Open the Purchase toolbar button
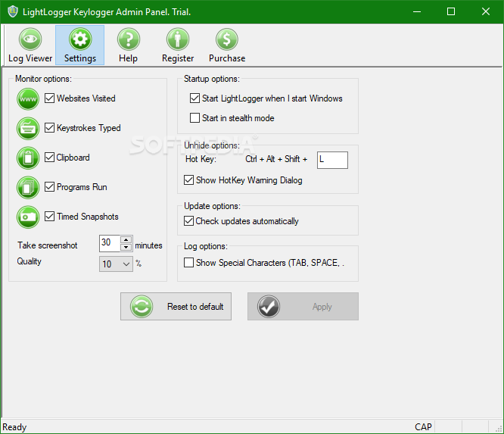 [x=227, y=45]
